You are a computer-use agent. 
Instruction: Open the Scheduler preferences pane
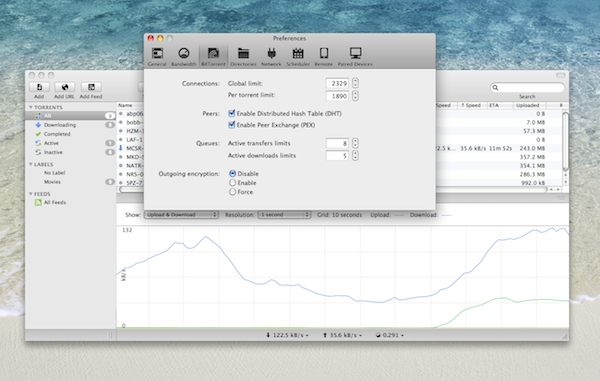[298, 56]
